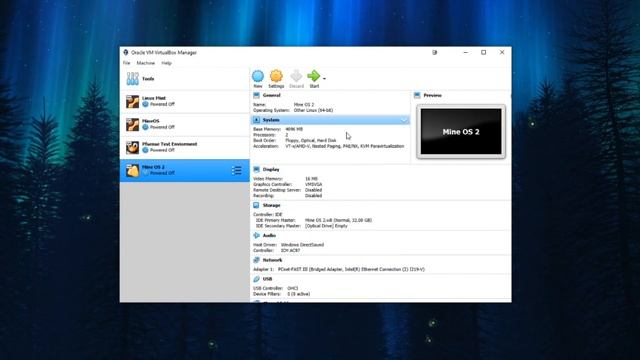Screen dimensions: 640x360
Task: Click the Powered Off status of Test Environment
Action: coord(162,150)
